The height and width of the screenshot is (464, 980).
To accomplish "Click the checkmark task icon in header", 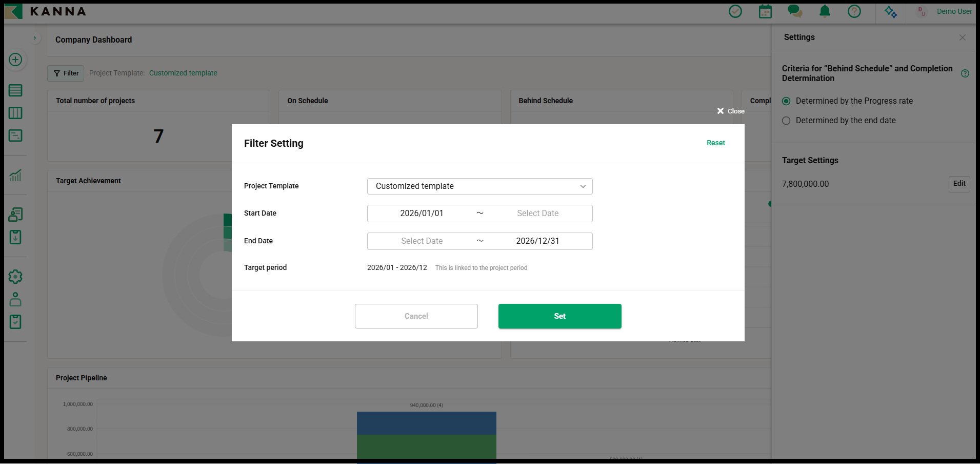I will click(x=735, y=11).
